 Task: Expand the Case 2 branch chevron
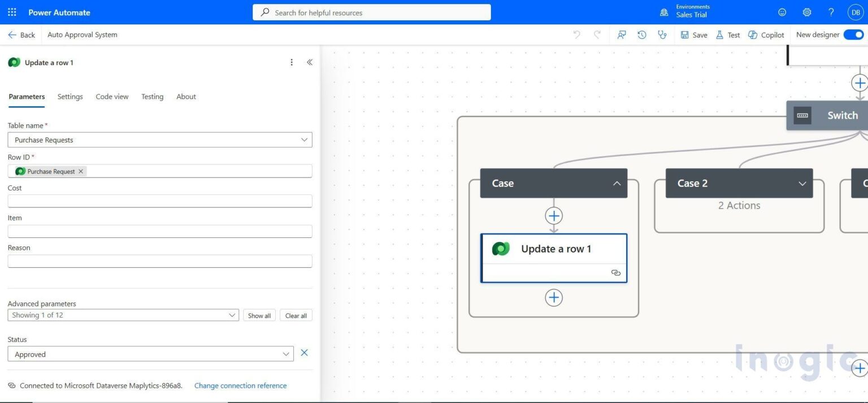click(x=802, y=183)
